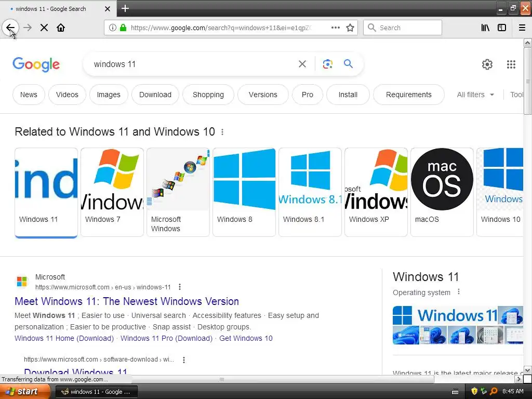Click the address bar URL

pos(220,28)
